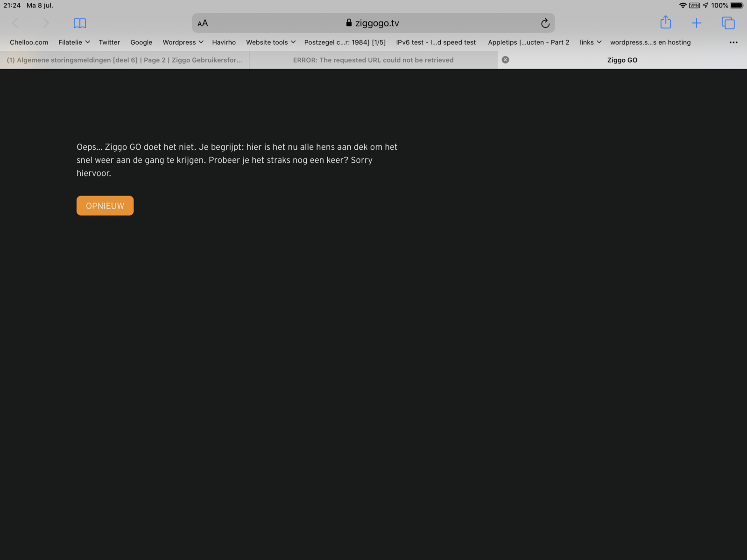
Task: Open the Chelloo.com bookmark
Action: [29, 42]
